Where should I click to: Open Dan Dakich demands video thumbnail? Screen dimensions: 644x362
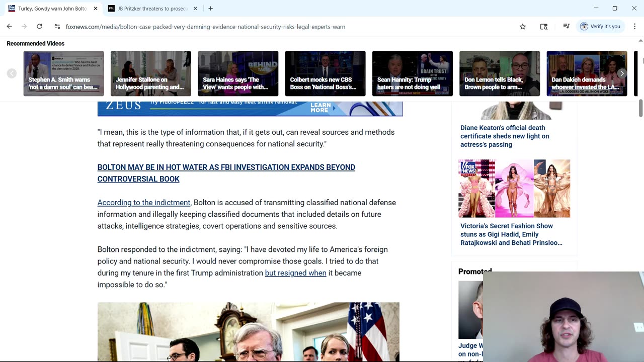point(587,73)
